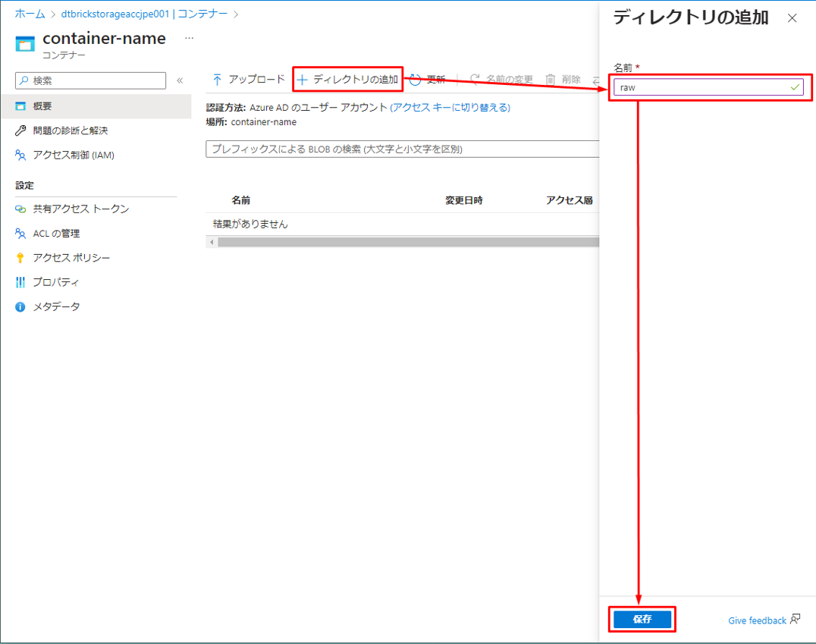Image resolution: width=816 pixels, height=644 pixels.
Task: Click the refresh (更新) icon
Action: click(415, 80)
